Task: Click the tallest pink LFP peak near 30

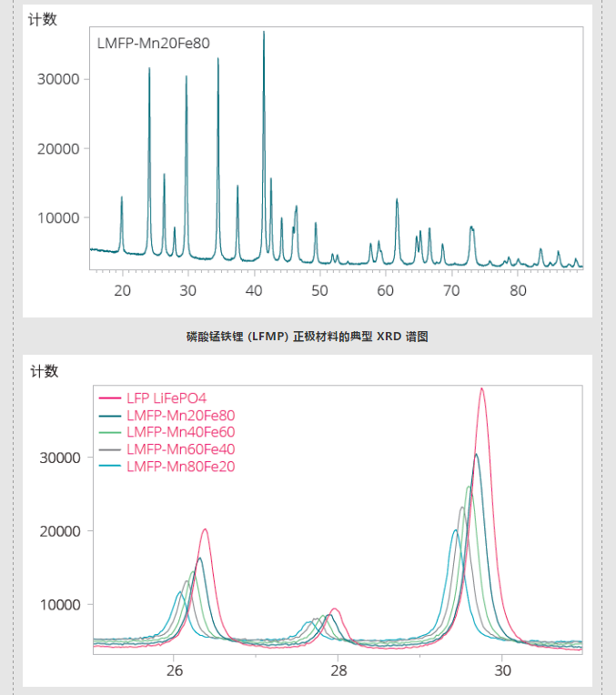Action: click(481, 389)
